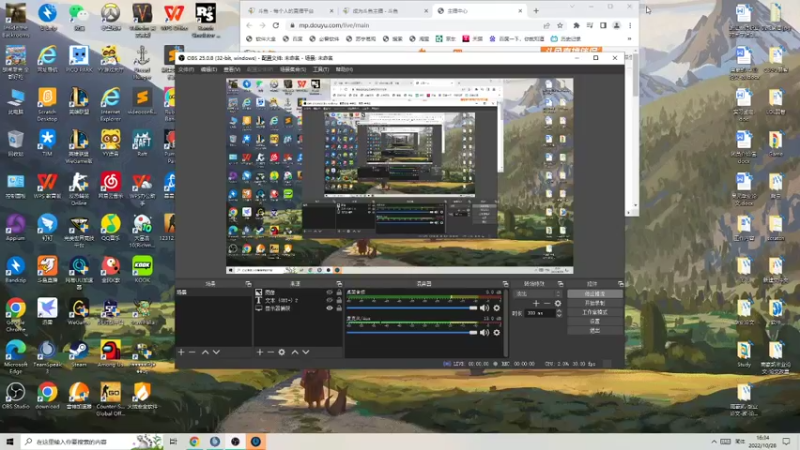
Task: Lock the 显示器捕获 source
Action: coord(339,308)
